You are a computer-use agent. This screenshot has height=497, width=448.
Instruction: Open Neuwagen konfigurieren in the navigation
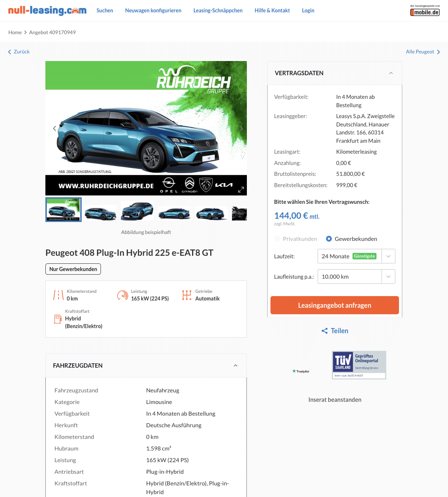point(153,11)
